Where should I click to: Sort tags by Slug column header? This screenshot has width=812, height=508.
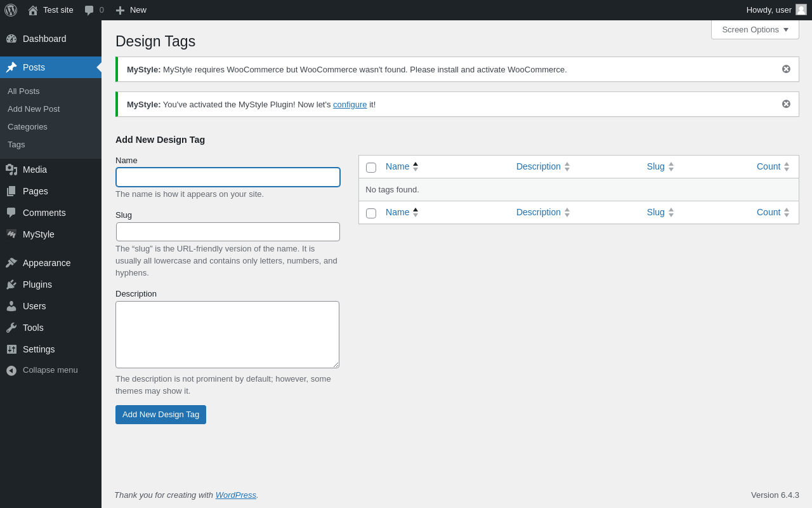(x=656, y=166)
